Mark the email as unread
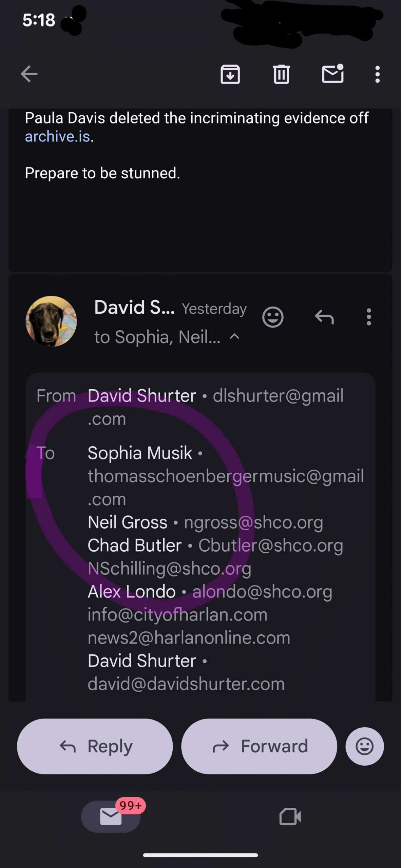This screenshot has height=868, width=401. pyautogui.click(x=332, y=74)
